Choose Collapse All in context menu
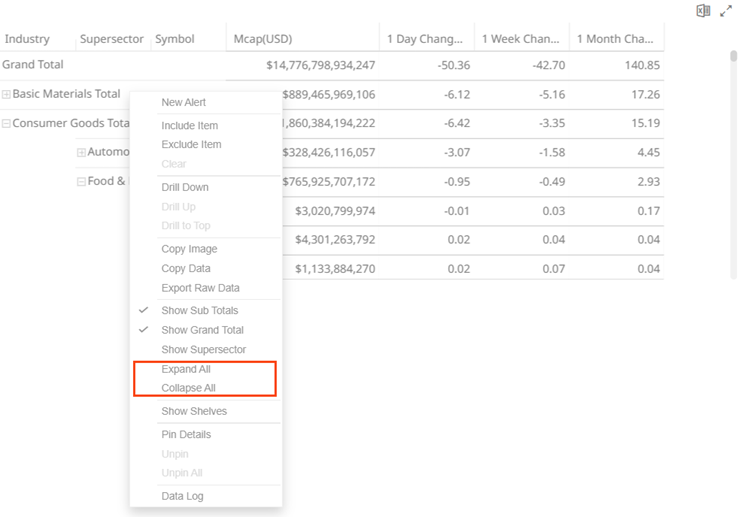This screenshot has height=517, width=743. coord(188,388)
